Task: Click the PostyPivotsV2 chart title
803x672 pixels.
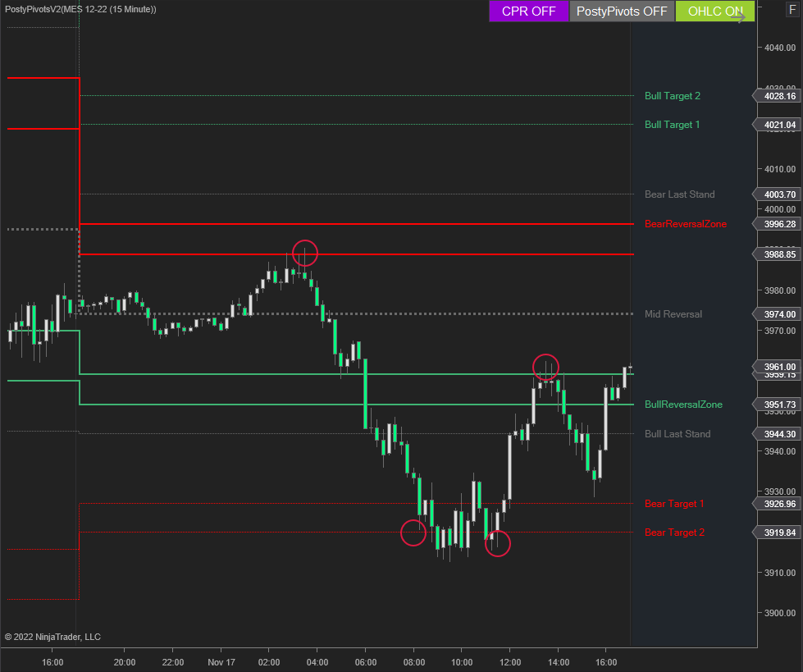Action: point(80,9)
